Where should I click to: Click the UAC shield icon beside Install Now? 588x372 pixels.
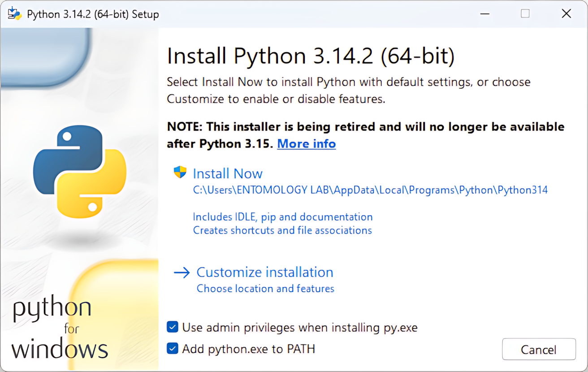(180, 173)
